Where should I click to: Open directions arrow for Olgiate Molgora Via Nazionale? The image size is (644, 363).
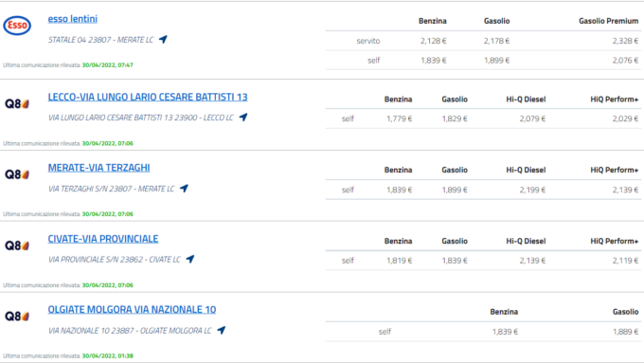(221, 330)
